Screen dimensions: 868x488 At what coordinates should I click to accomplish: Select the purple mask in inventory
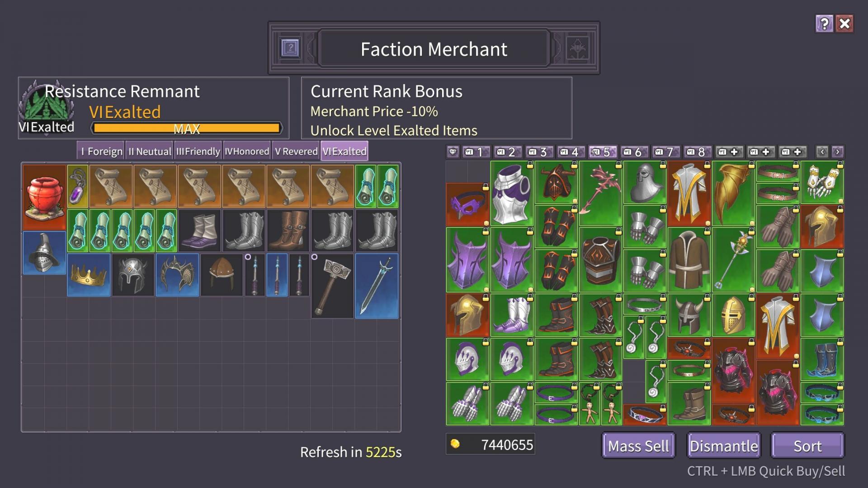(x=467, y=204)
